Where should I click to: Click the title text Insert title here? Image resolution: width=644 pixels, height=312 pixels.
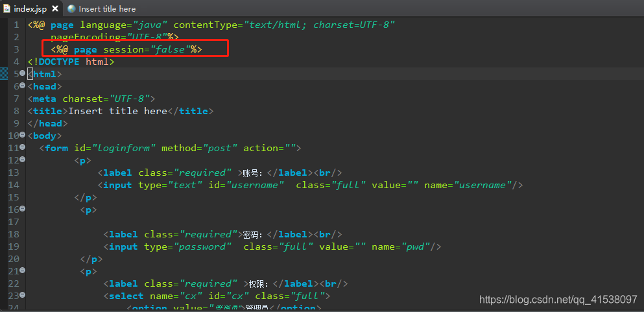[x=118, y=112]
